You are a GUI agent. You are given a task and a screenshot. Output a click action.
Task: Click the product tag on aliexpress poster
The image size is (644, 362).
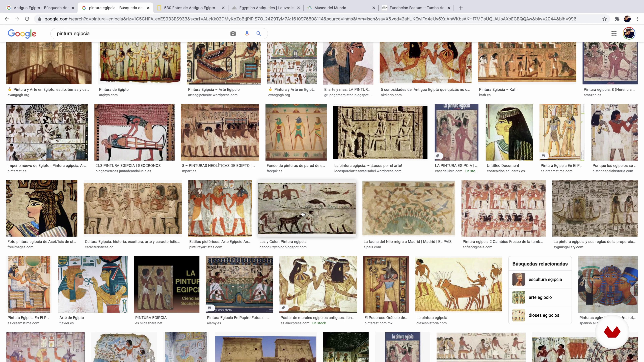point(283,308)
